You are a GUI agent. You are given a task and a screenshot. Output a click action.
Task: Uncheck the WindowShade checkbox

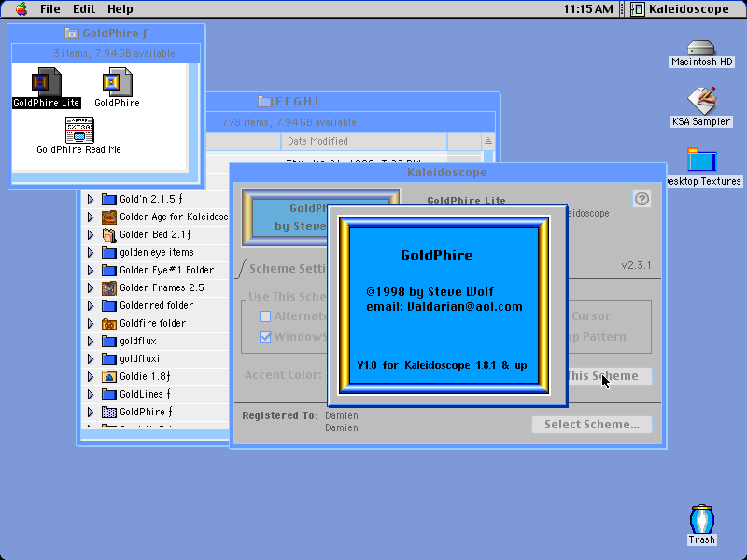(265, 337)
